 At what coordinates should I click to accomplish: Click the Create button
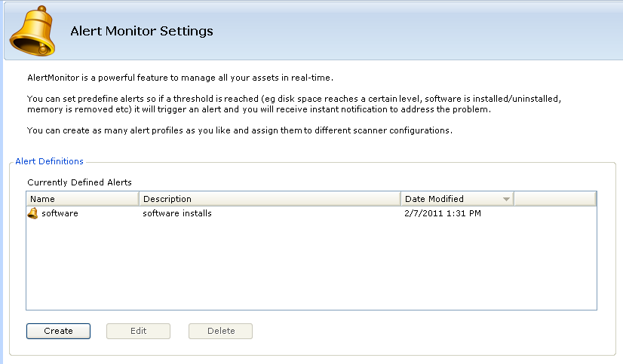(58, 331)
